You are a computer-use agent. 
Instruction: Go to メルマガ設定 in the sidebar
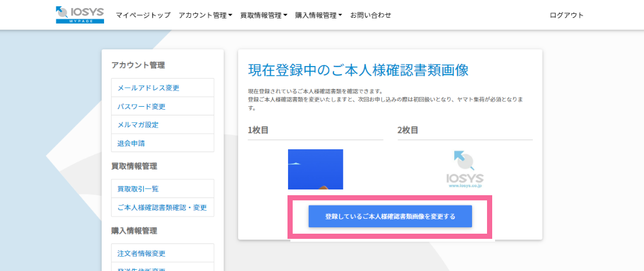tap(138, 125)
